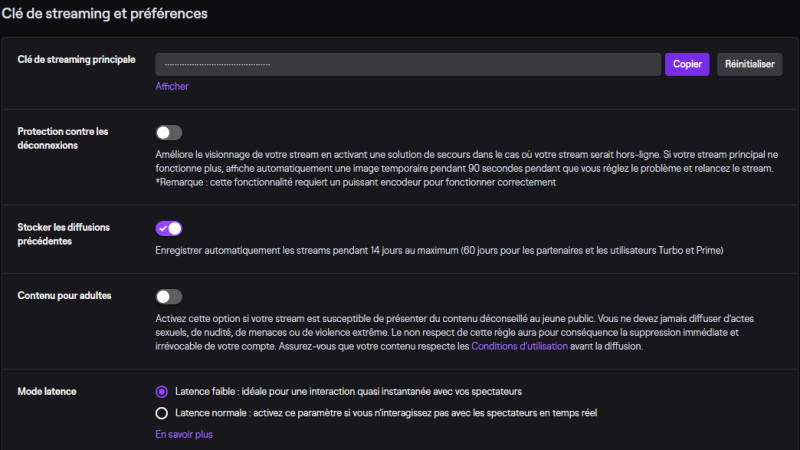Click the Clé de streaming et préférences heading
The height and width of the screenshot is (450, 800).
coord(104,14)
